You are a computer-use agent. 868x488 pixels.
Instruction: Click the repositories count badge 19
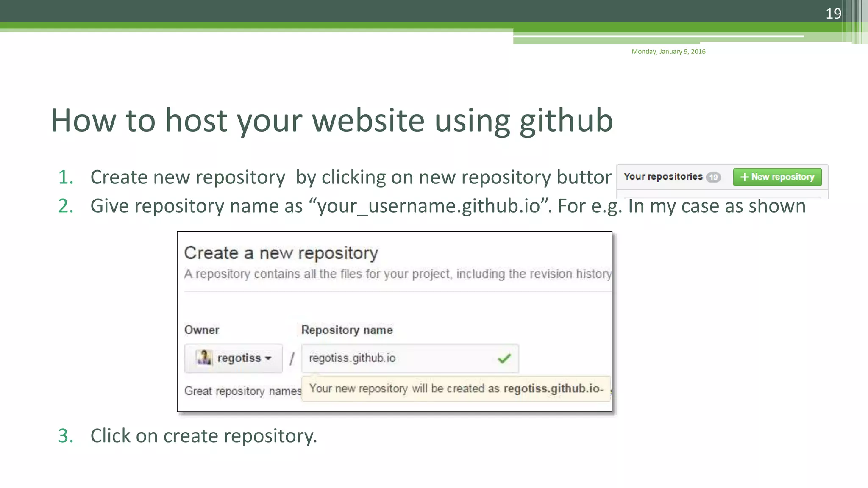click(x=713, y=177)
